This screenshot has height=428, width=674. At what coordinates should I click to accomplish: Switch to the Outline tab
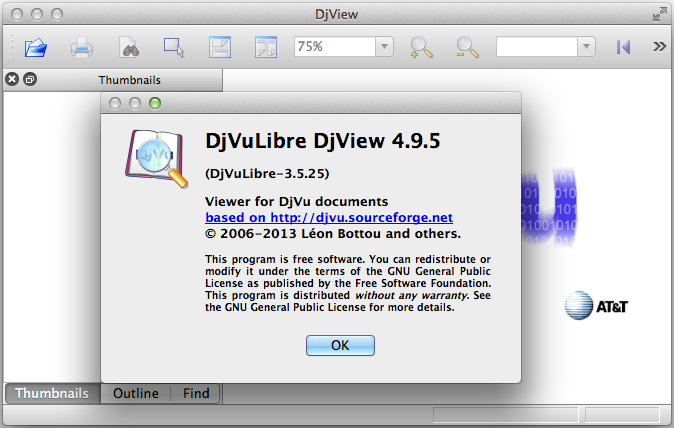(x=136, y=393)
